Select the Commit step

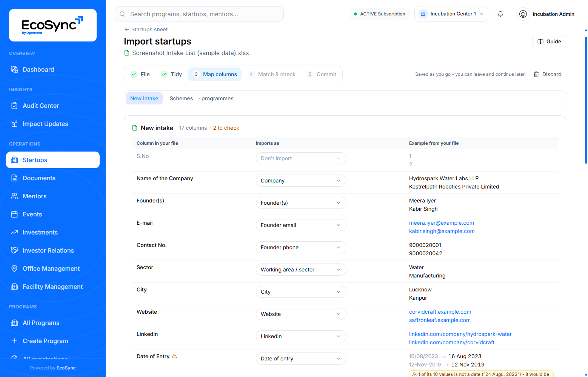point(322,74)
